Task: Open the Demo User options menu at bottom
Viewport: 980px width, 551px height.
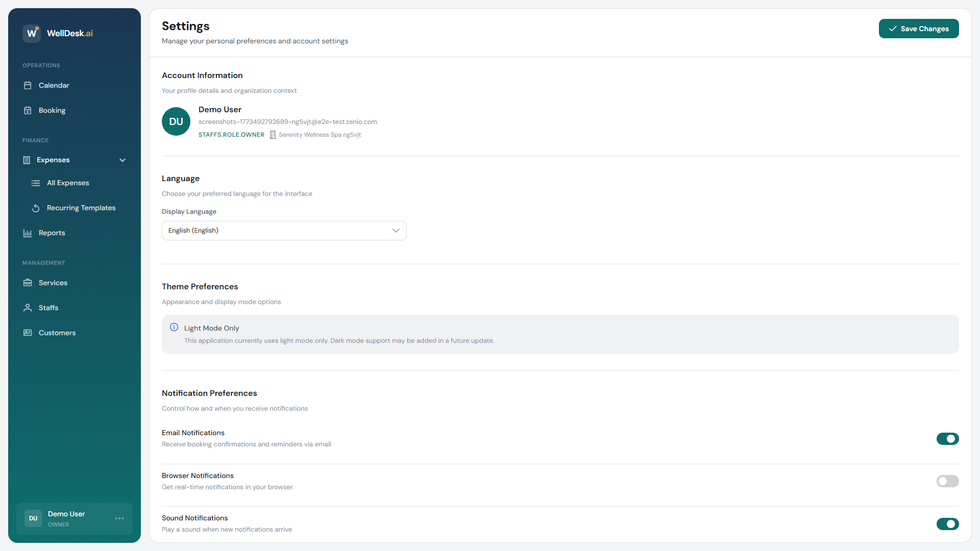Action: pyautogui.click(x=119, y=518)
